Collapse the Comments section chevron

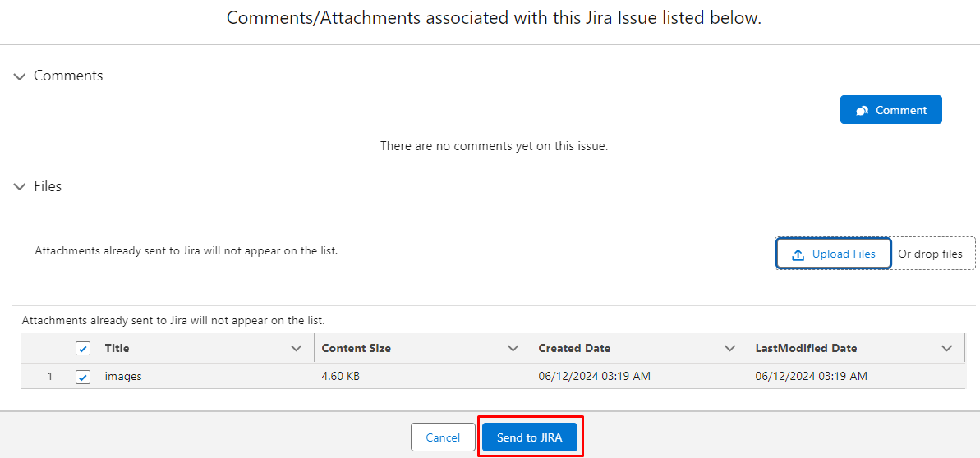tap(20, 76)
